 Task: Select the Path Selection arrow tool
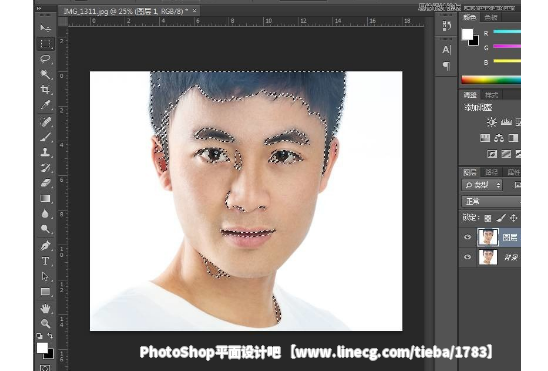(45, 276)
